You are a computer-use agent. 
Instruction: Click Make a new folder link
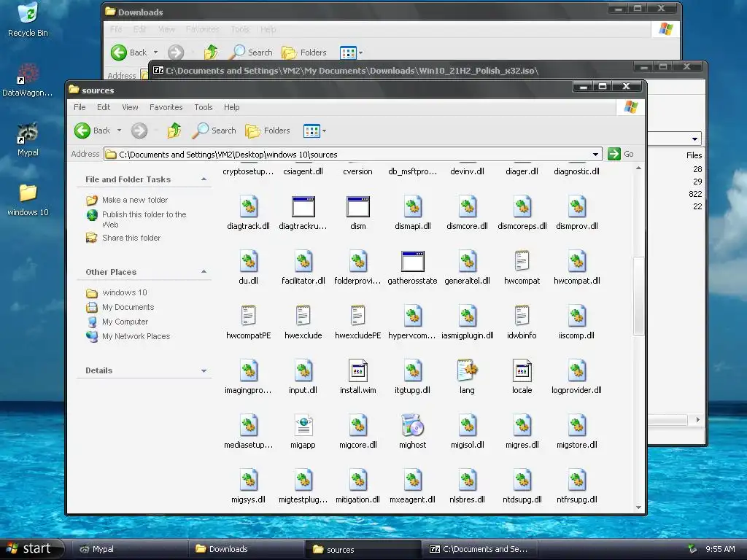pos(135,200)
